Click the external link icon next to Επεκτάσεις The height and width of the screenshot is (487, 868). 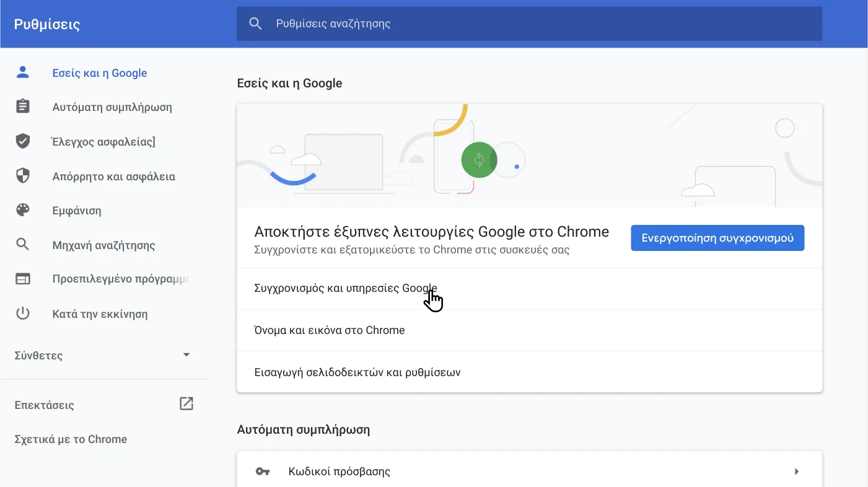click(x=186, y=404)
